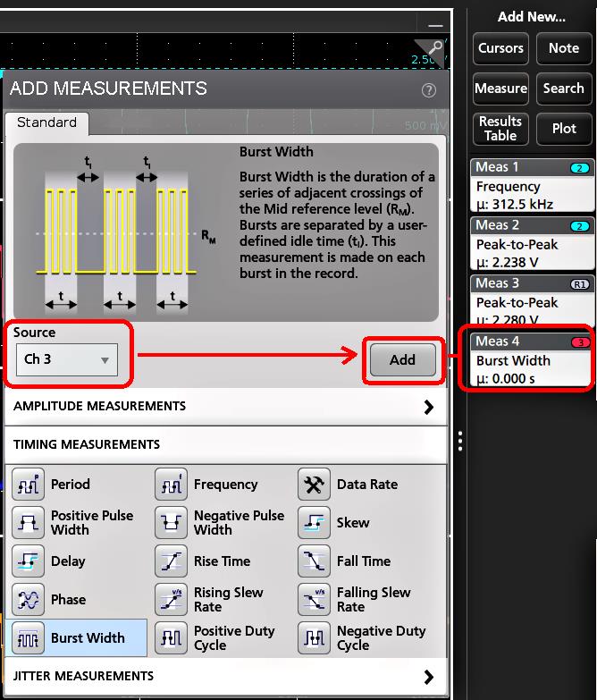
Task: Expand the Jitter Measurements section
Action: [225, 677]
